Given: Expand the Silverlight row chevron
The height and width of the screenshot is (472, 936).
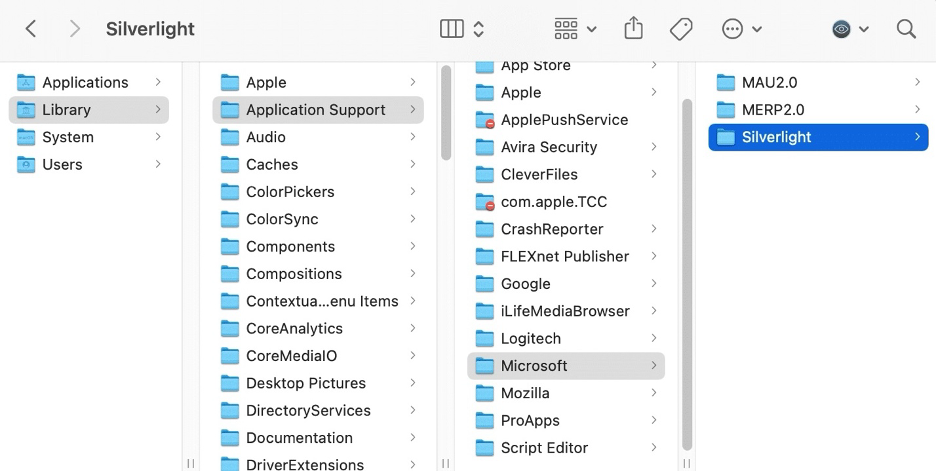Looking at the screenshot, I should coord(917,137).
